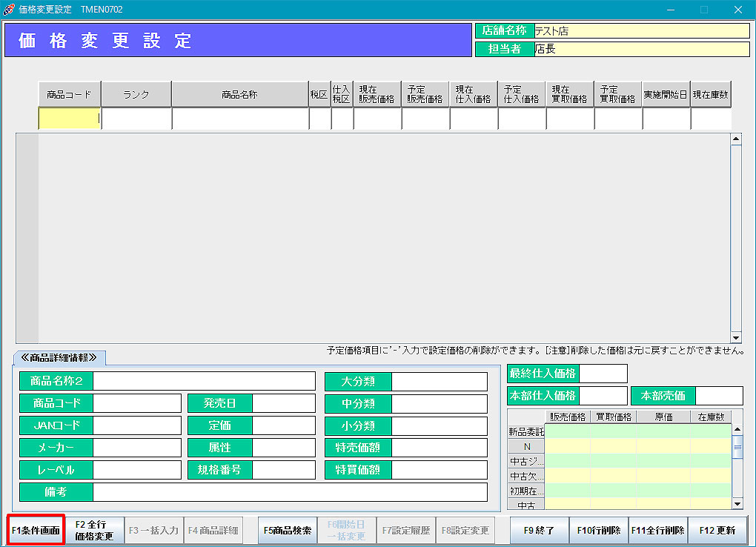Click the 実施開始日 column header
Image resolution: width=756 pixels, height=547 pixels.
pyautogui.click(x=666, y=95)
